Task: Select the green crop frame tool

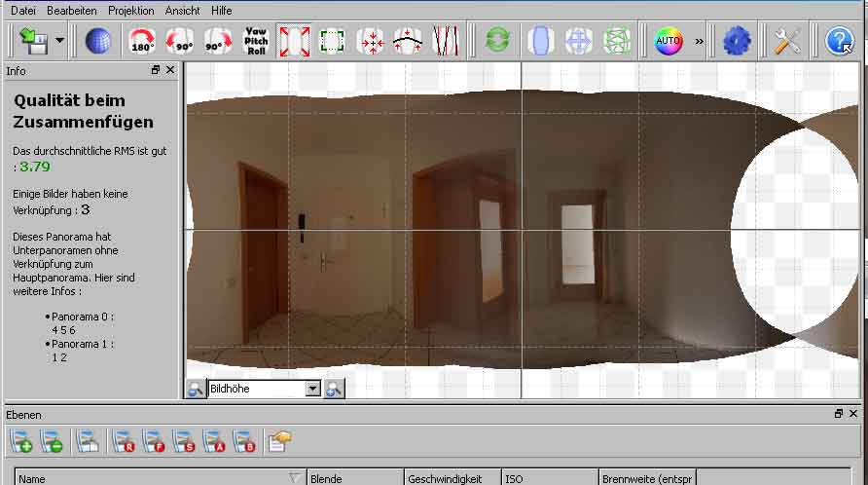Action: 332,41
